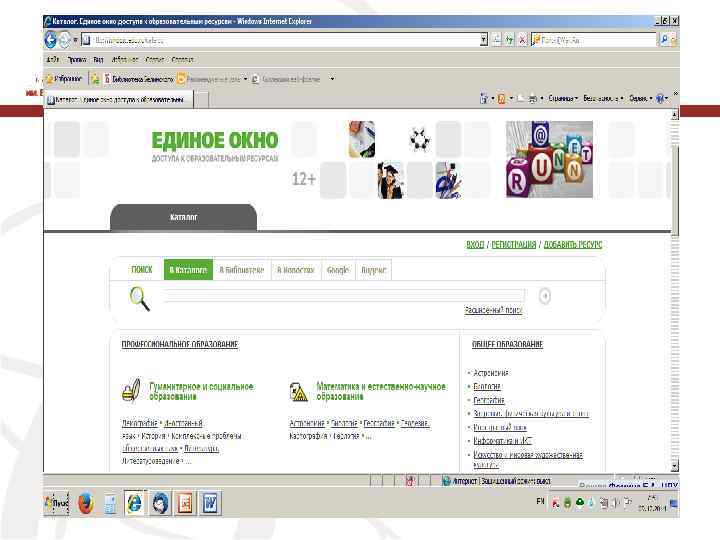720x540 pixels.
Task: Click the page scrollbar down arrow
Action: click(675, 466)
